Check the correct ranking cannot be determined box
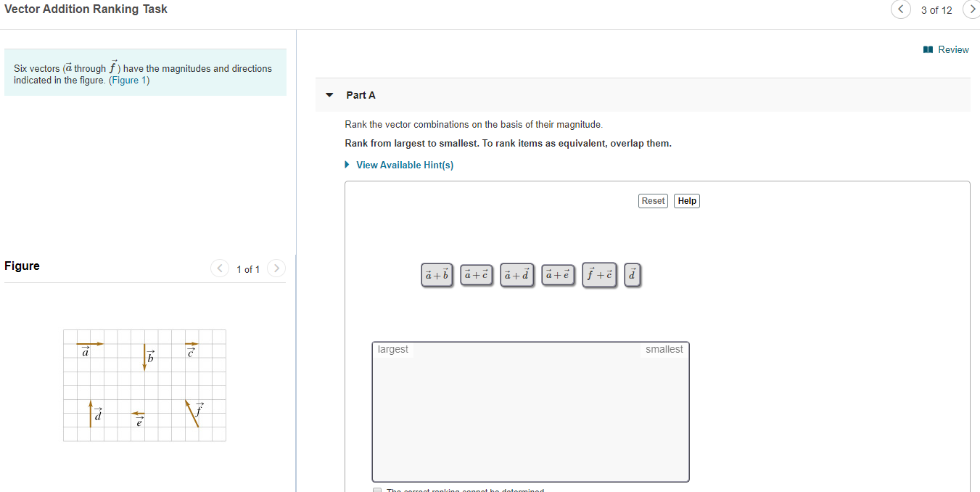 tap(377, 490)
